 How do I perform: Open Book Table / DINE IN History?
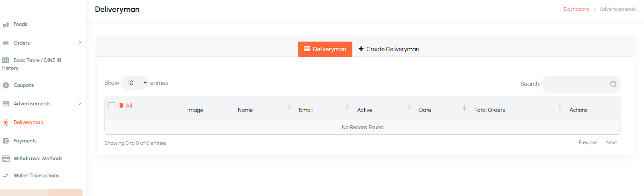(x=37, y=60)
